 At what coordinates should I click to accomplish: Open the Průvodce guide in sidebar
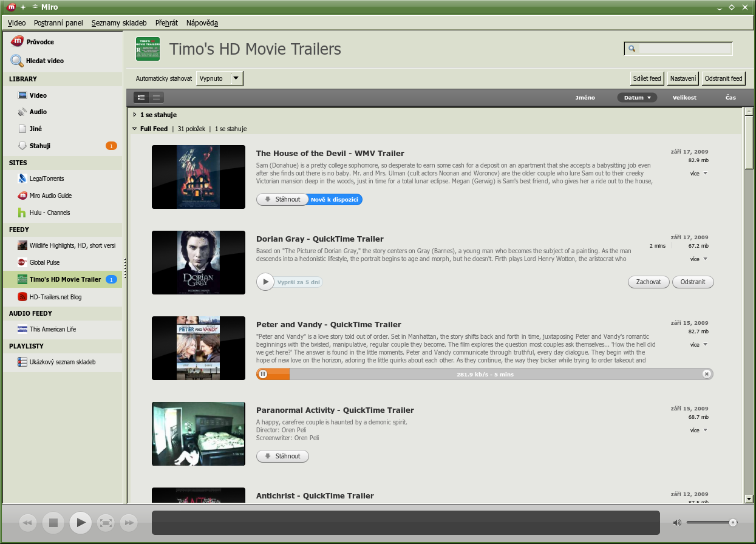point(62,42)
